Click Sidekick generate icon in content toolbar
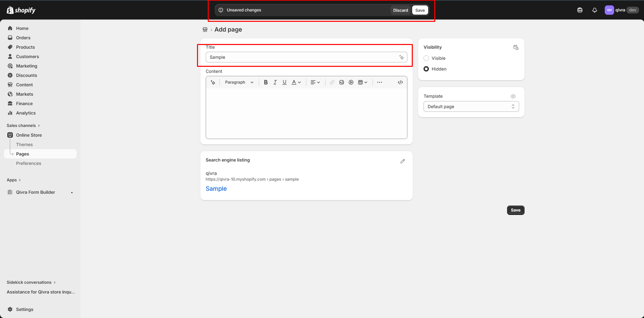Image resolution: width=644 pixels, height=318 pixels. click(x=213, y=82)
